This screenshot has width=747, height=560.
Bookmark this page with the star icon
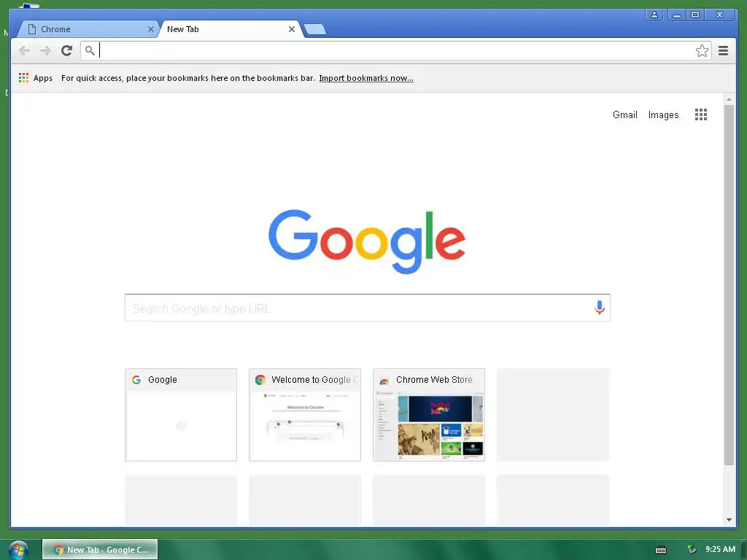(702, 50)
